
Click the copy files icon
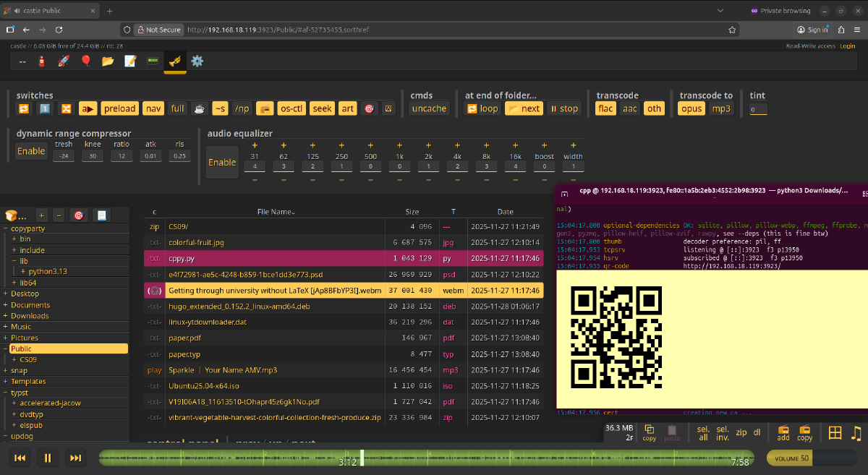[649, 432]
